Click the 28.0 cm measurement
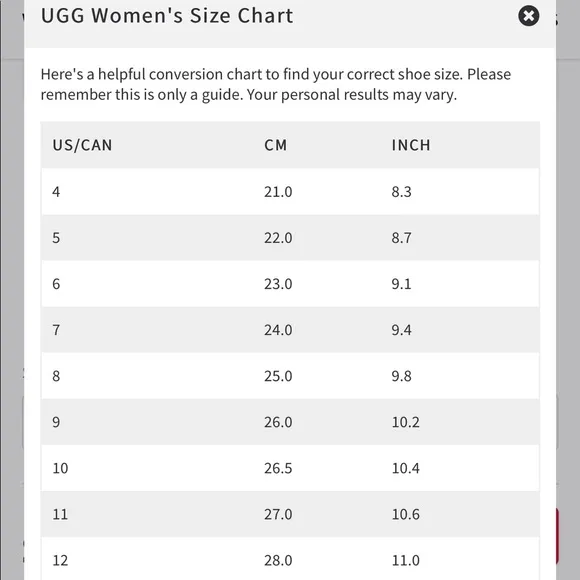580x580 pixels. [x=278, y=560]
